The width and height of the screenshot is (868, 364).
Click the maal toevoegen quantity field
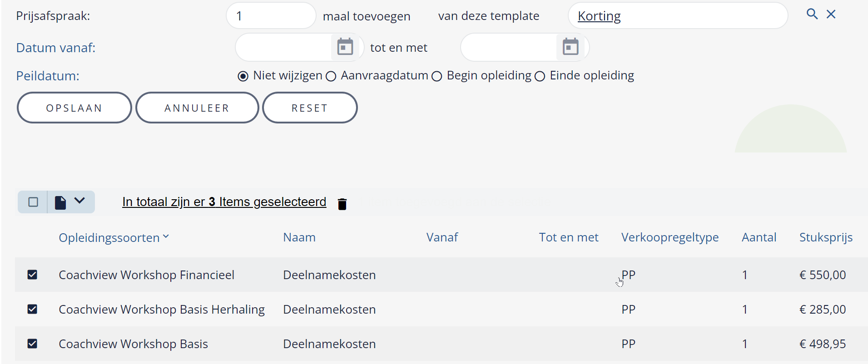coord(271,16)
